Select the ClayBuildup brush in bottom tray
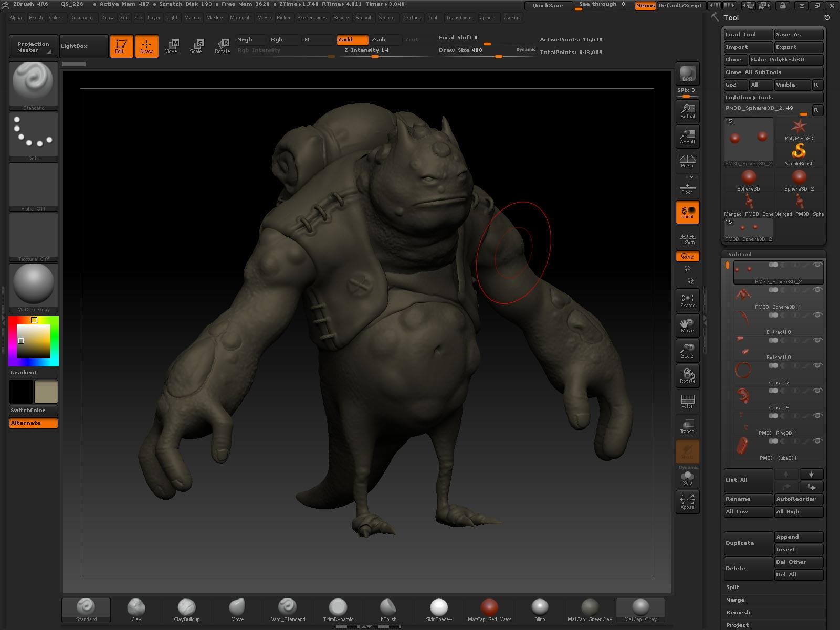Screen dimensions: 840x630 tap(186, 608)
